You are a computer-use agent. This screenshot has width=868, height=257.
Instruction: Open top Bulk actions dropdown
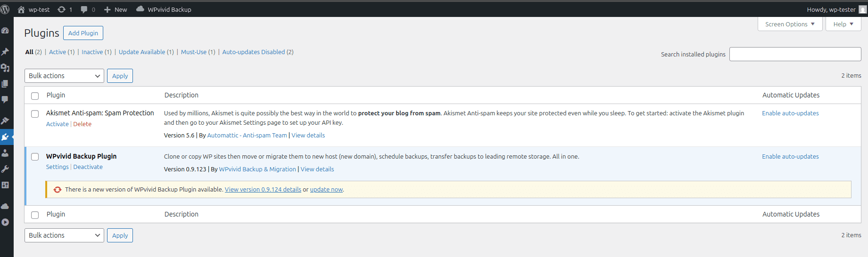point(64,76)
